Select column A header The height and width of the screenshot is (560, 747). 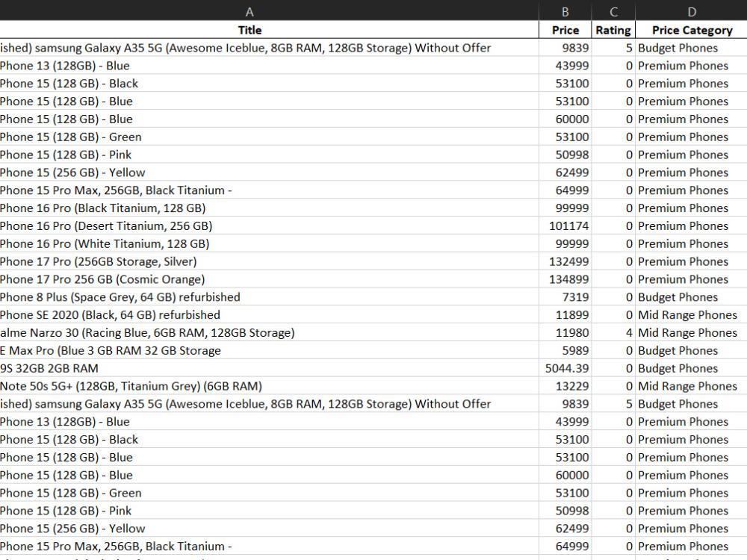pos(269,10)
